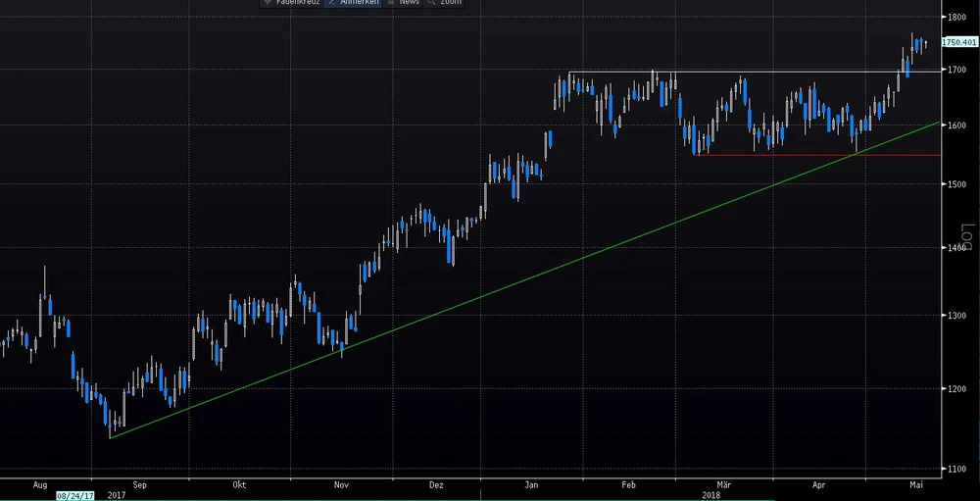Click the 1100 price axis label
This screenshot has height=501, width=980.
(954, 470)
